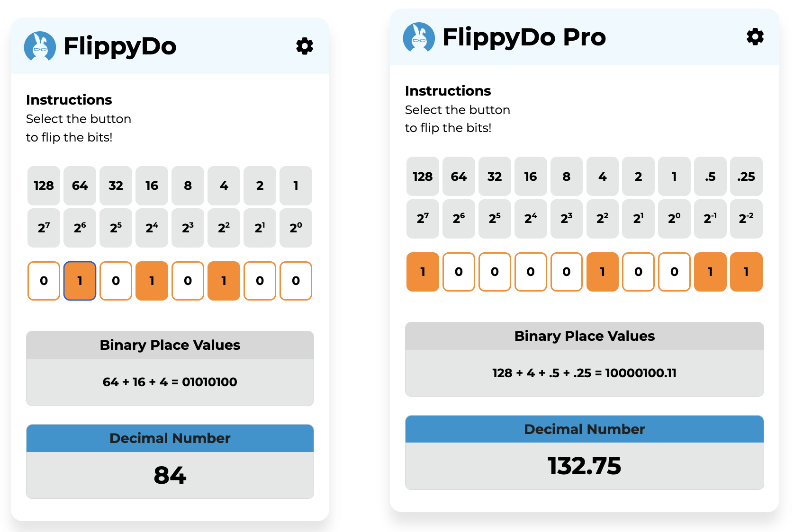Flip the 128 bit in FlippyDo
This screenshot has width=794, height=532.
[x=44, y=281]
